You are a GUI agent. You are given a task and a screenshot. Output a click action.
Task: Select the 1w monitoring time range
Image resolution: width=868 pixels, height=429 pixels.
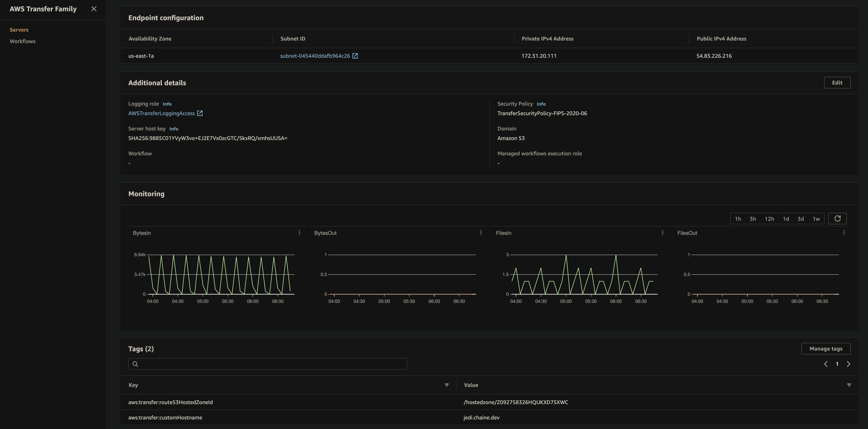pyautogui.click(x=816, y=219)
